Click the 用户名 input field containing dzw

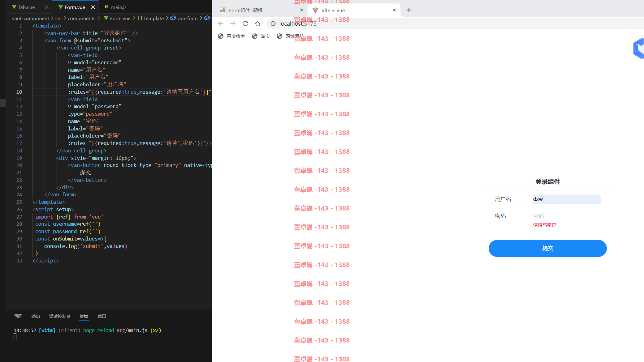(x=567, y=199)
